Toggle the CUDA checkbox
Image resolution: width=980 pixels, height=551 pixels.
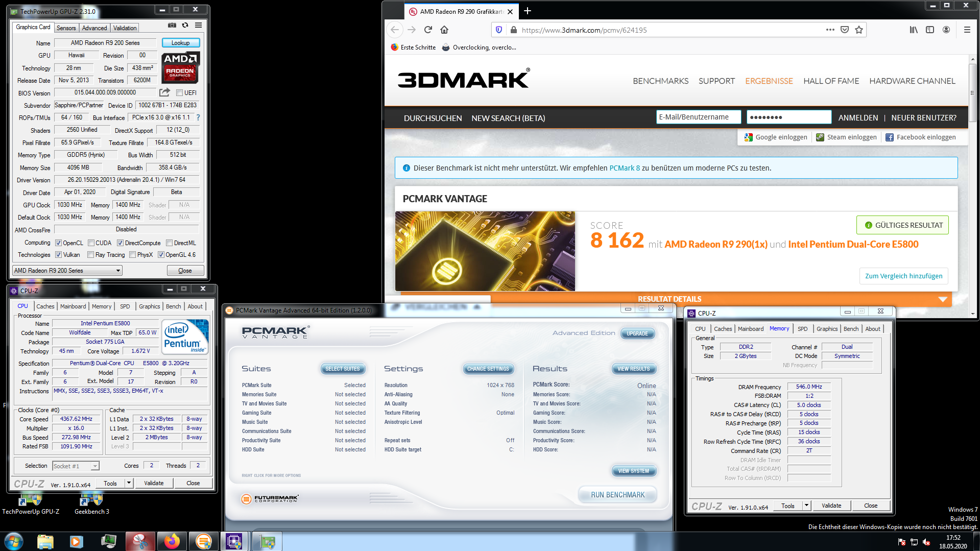coord(91,243)
